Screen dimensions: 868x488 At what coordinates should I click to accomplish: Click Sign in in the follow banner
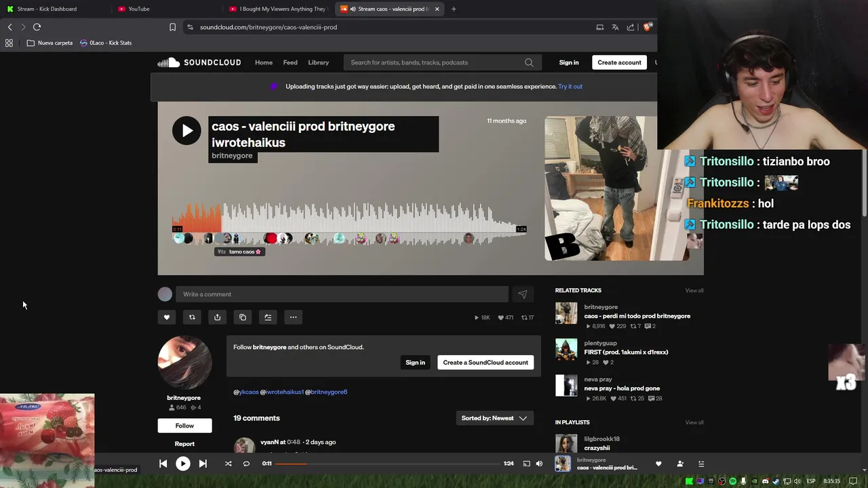click(415, 363)
